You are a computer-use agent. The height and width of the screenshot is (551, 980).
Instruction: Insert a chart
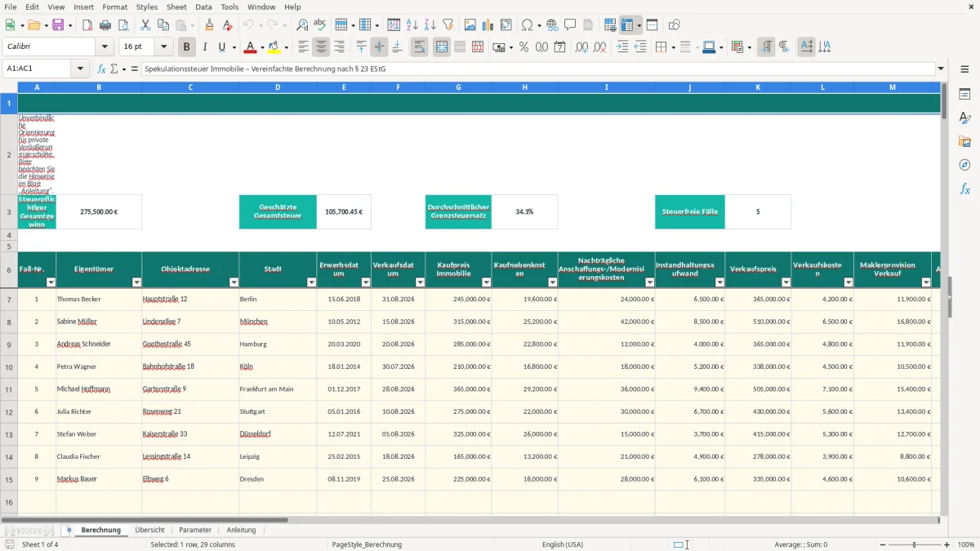point(488,25)
